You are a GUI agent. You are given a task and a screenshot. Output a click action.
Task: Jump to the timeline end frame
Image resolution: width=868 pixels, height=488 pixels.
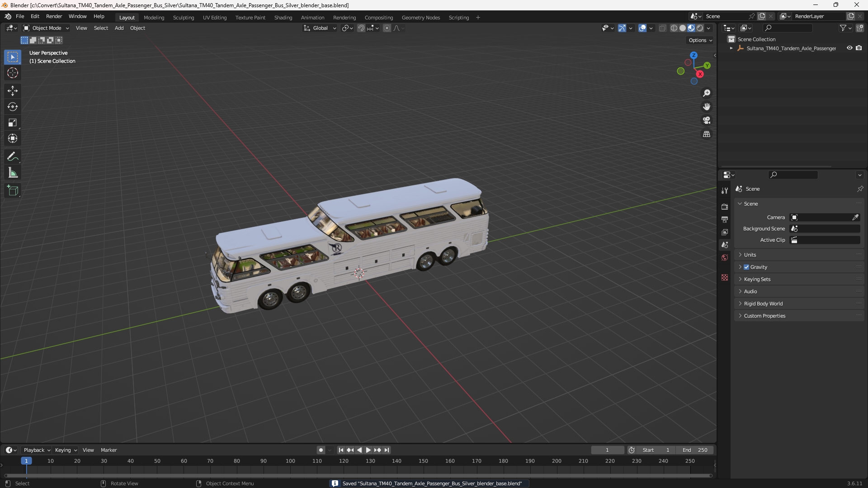tap(387, 450)
